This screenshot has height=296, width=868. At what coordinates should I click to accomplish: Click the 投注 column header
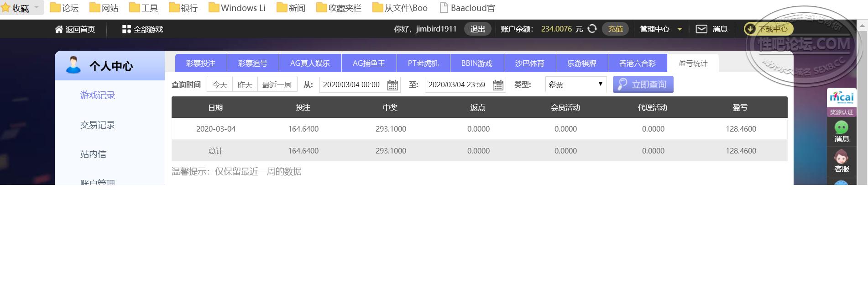pyautogui.click(x=303, y=107)
